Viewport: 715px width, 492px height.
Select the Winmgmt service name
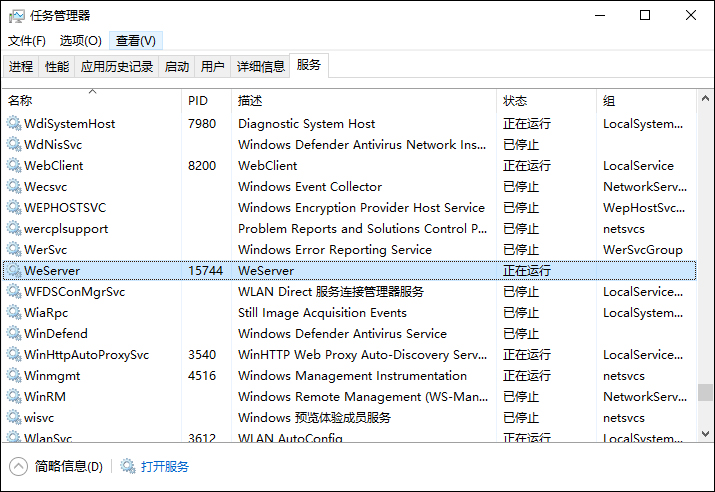(x=52, y=376)
